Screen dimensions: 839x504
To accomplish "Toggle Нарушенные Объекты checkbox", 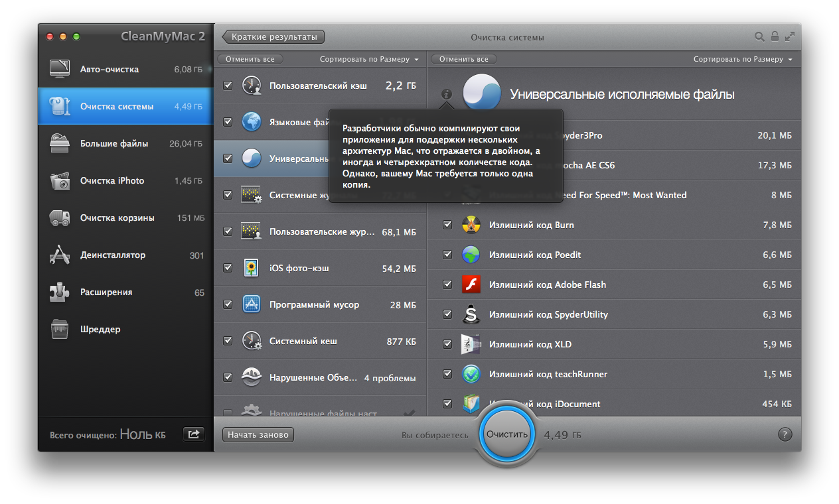I will (x=228, y=377).
